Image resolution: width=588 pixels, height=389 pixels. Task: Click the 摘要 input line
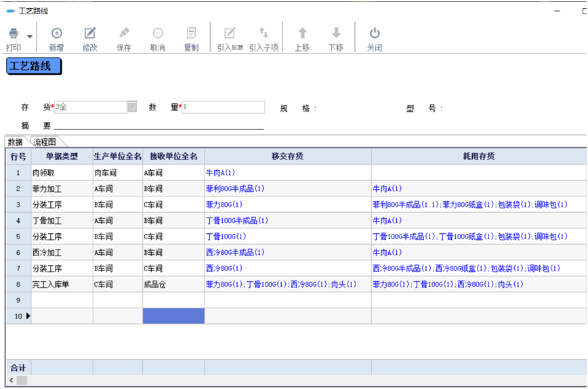pos(159,125)
